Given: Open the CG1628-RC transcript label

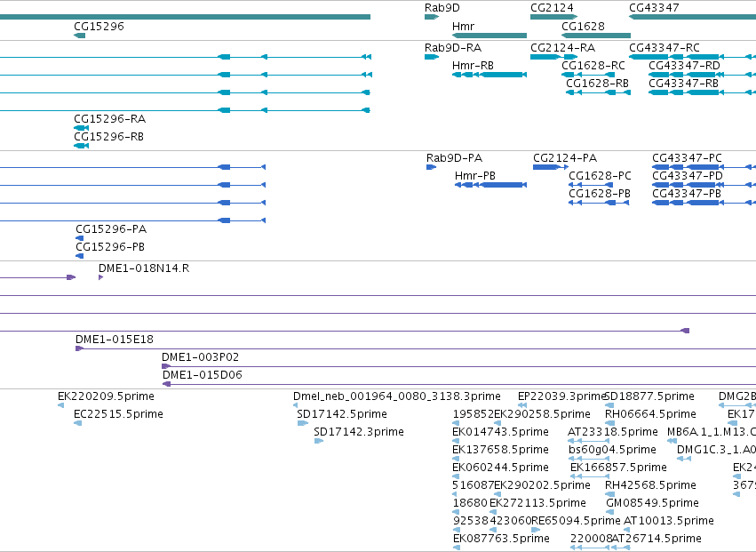Looking at the screenshot, I should pos(593,66).
